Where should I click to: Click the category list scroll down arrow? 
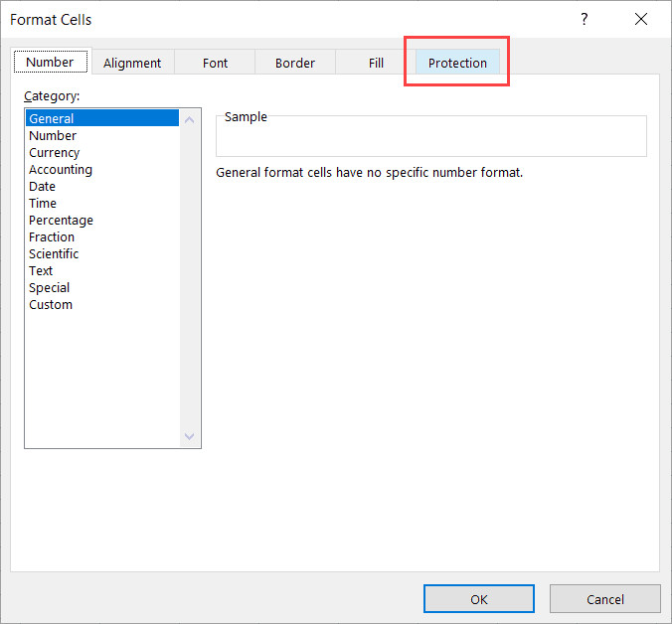pos(190,436)
